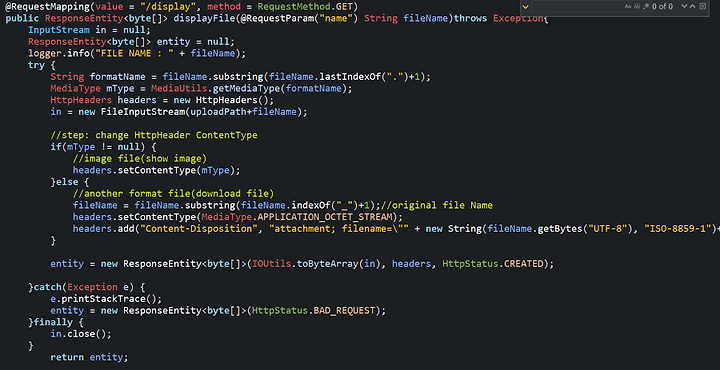Toggle Match Whole Word in find widget
Viewport: 720px width, 370px height.
pos(636,6)
